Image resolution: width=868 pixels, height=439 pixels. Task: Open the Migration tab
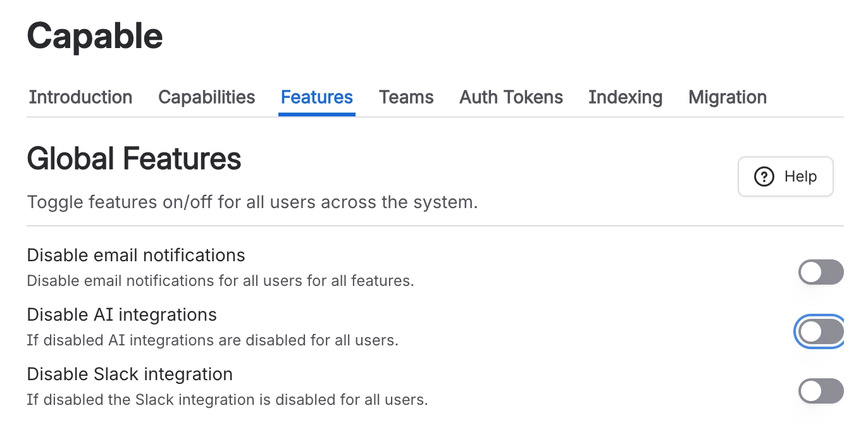click(x=727, y=97)
